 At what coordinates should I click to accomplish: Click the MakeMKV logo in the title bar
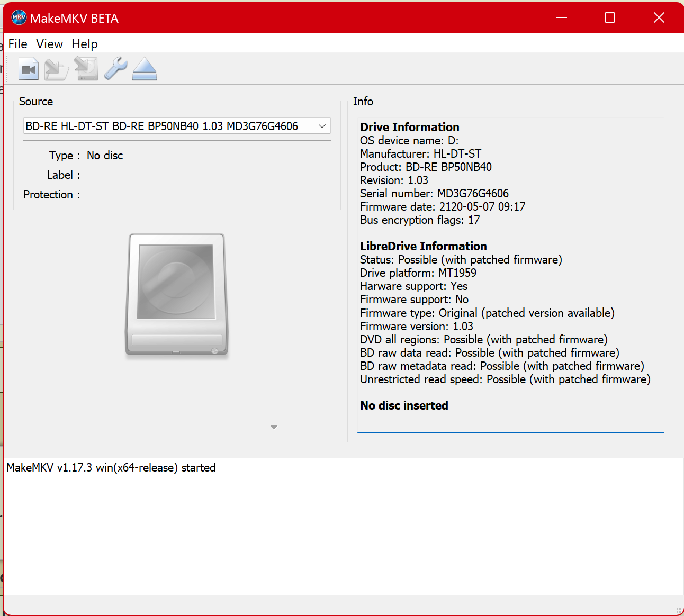point(19,18)
